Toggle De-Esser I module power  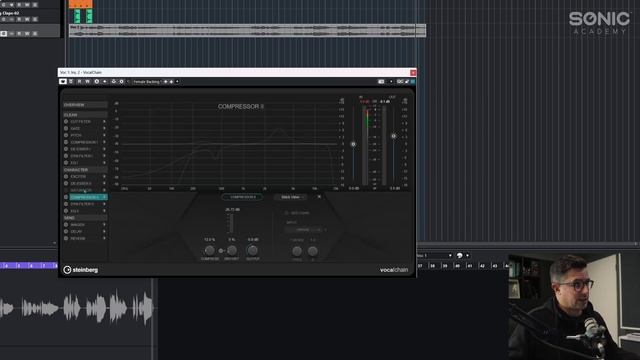pos(66,149)
